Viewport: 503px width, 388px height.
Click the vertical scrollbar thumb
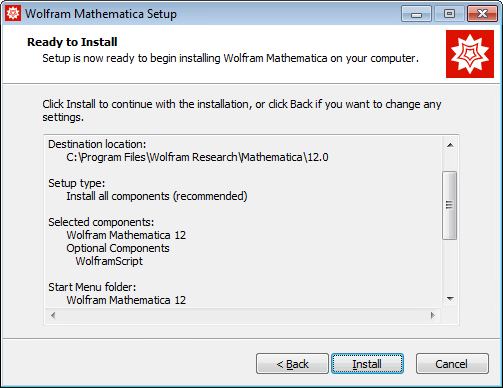[449, 205]
